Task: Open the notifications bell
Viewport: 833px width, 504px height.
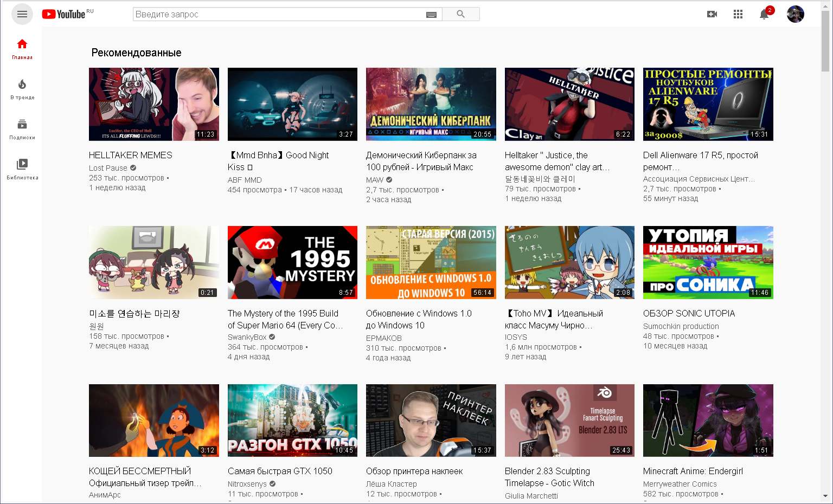Action: point(765,14)
